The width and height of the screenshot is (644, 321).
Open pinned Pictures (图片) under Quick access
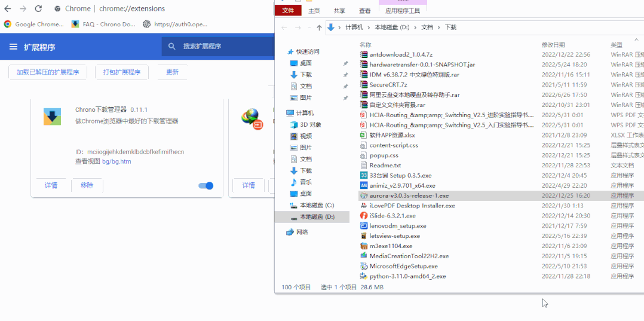click(x=301, y=98)
